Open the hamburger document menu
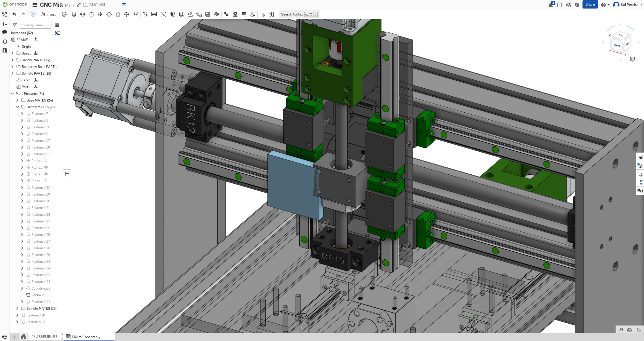The height and width of the screenshot is (341, 644). [34, 5]
